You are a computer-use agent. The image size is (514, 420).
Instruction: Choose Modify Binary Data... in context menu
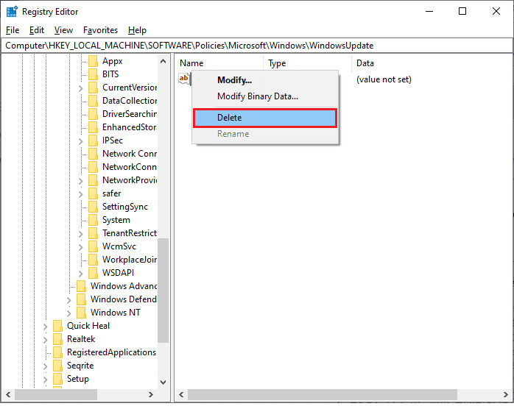coord(265,96)
